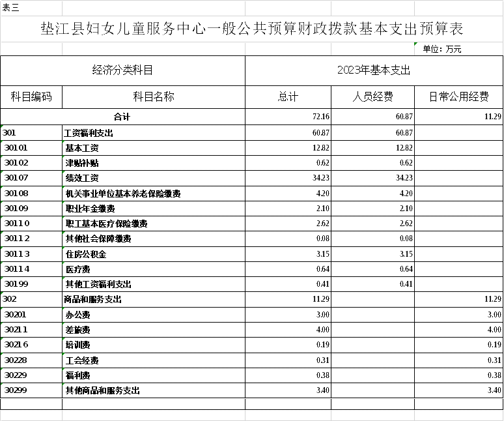
Task: Click the '2023年基本支出' header cell
Action: point(374,70)
